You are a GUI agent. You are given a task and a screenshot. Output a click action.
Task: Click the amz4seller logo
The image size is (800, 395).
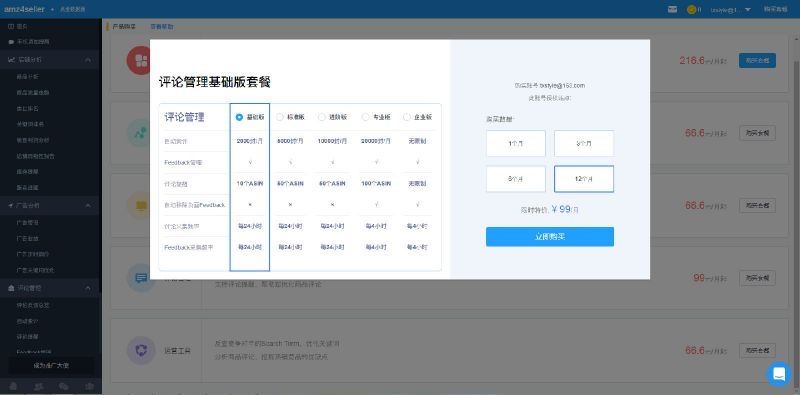[24, 9]
